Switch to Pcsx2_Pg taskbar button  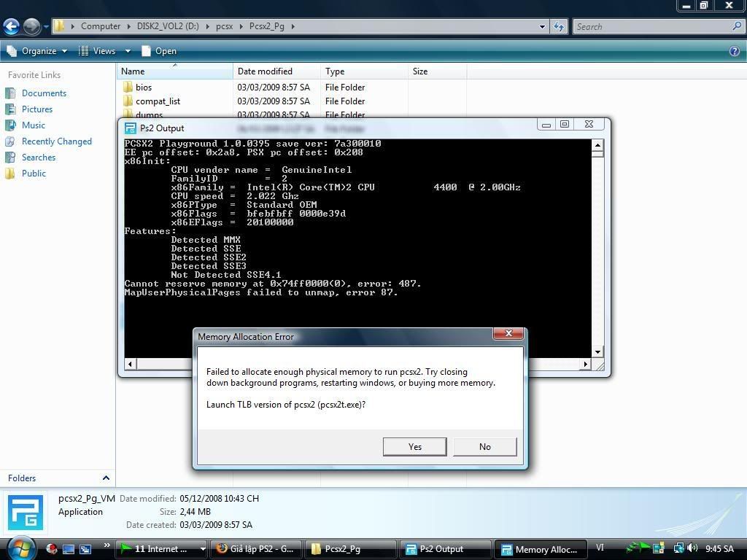(351, 549)
